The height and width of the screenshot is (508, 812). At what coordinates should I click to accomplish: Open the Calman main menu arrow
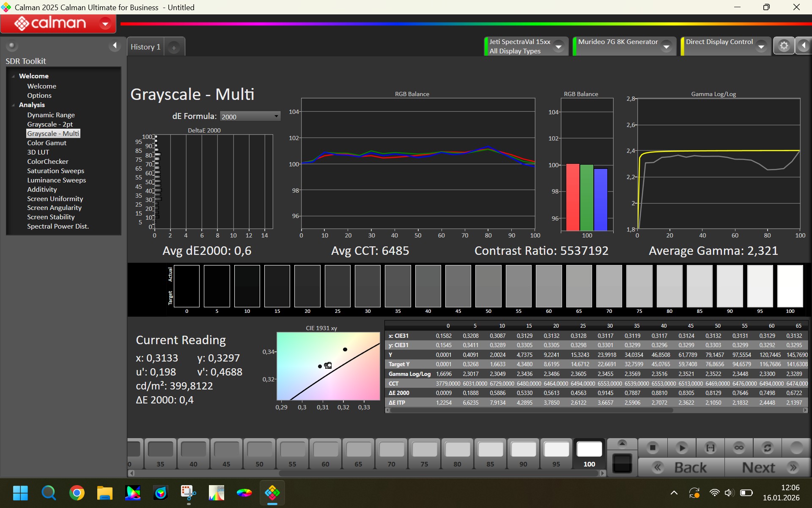coord(105,23)
